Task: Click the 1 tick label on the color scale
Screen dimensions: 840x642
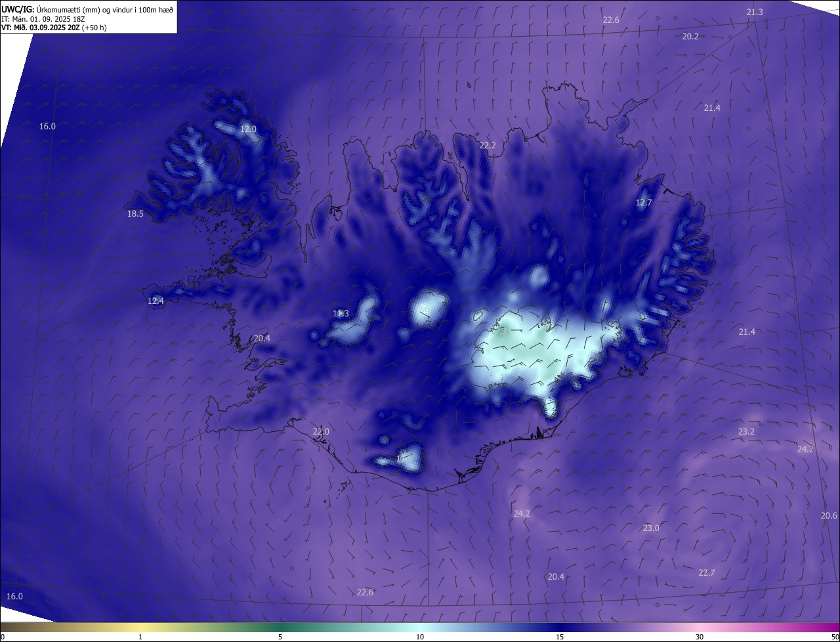Action: coord(140,637)
